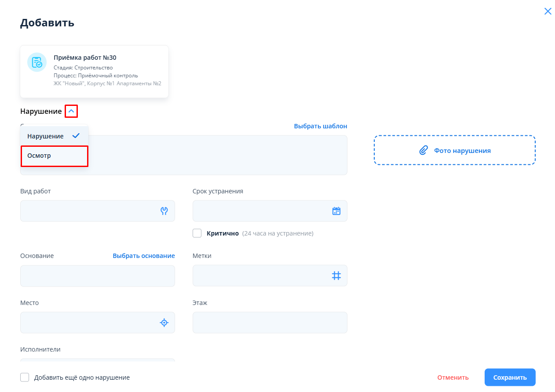Click the Отменить button

click(x=453, y=377)
